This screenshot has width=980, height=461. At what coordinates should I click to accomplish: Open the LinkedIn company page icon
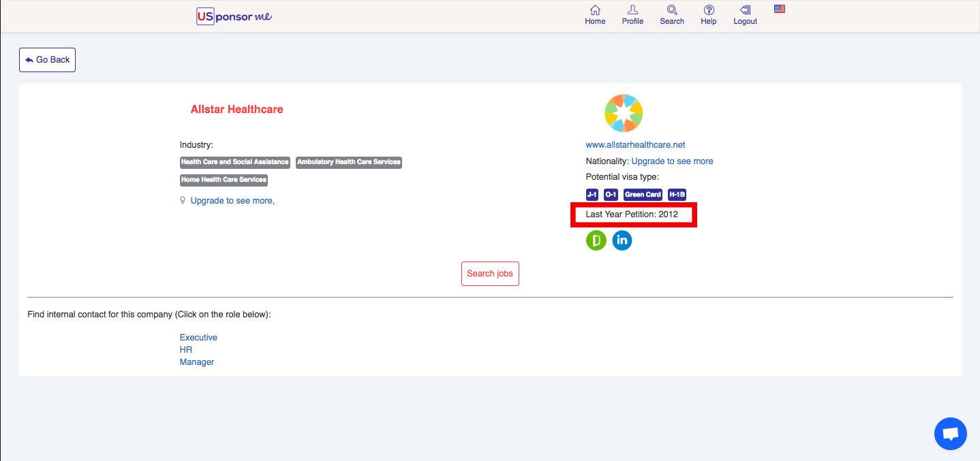[x=622, y=240]
